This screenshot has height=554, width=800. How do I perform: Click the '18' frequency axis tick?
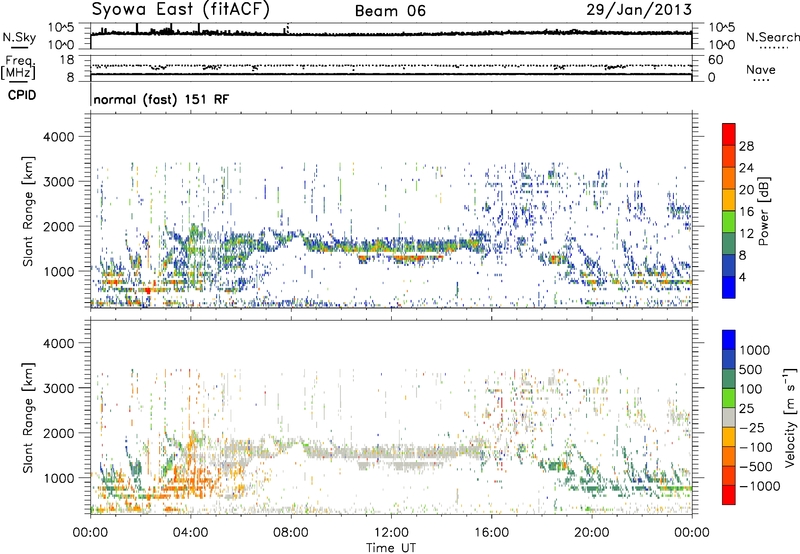66,60
